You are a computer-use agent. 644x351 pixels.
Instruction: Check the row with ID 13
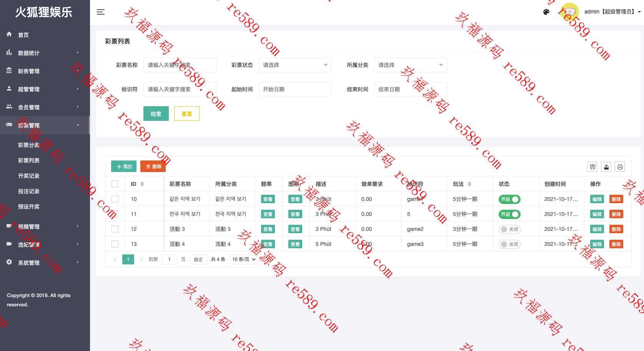pos(115,244)
